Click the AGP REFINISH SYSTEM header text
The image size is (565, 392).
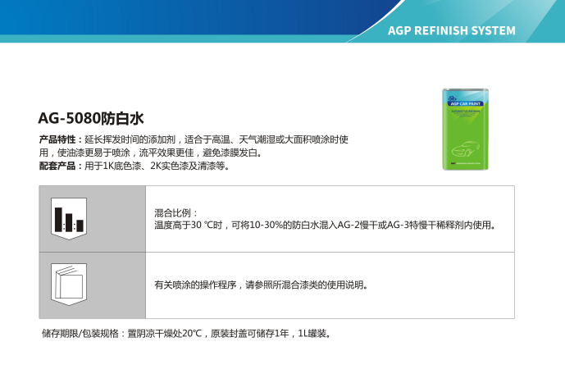click(x=452, y=30)
